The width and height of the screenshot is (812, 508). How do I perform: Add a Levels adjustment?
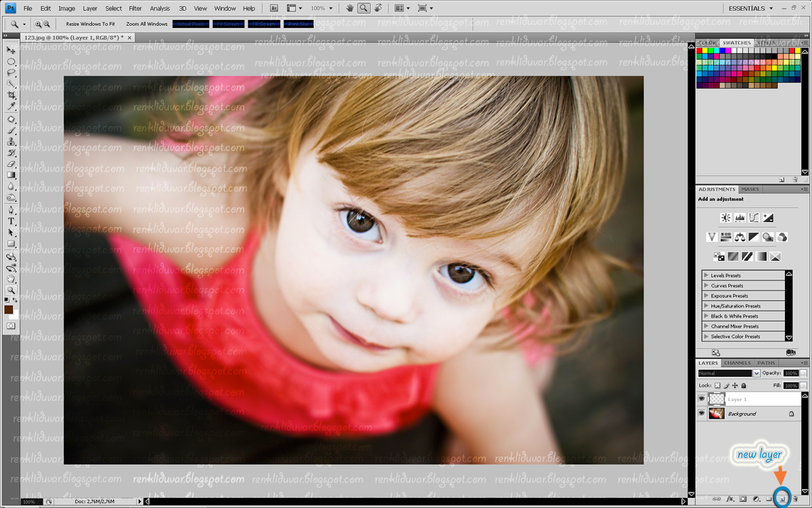pyautogui.click(x=740, y=217)
